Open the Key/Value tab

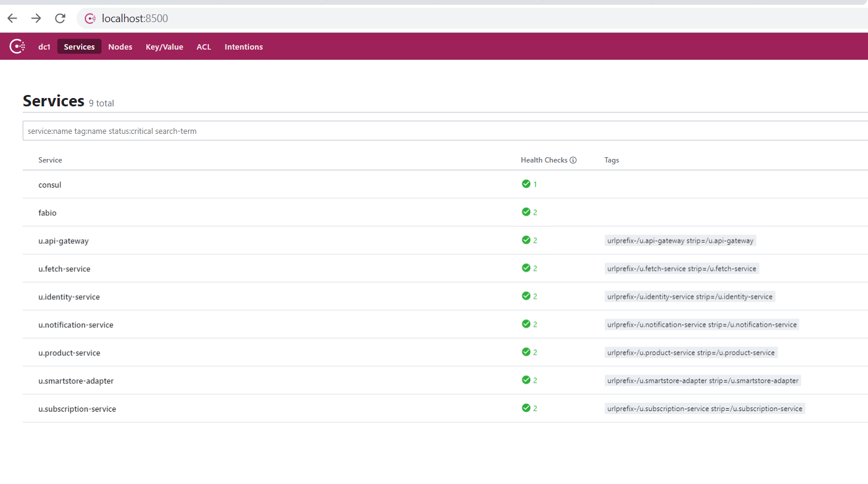click(164, 47)
